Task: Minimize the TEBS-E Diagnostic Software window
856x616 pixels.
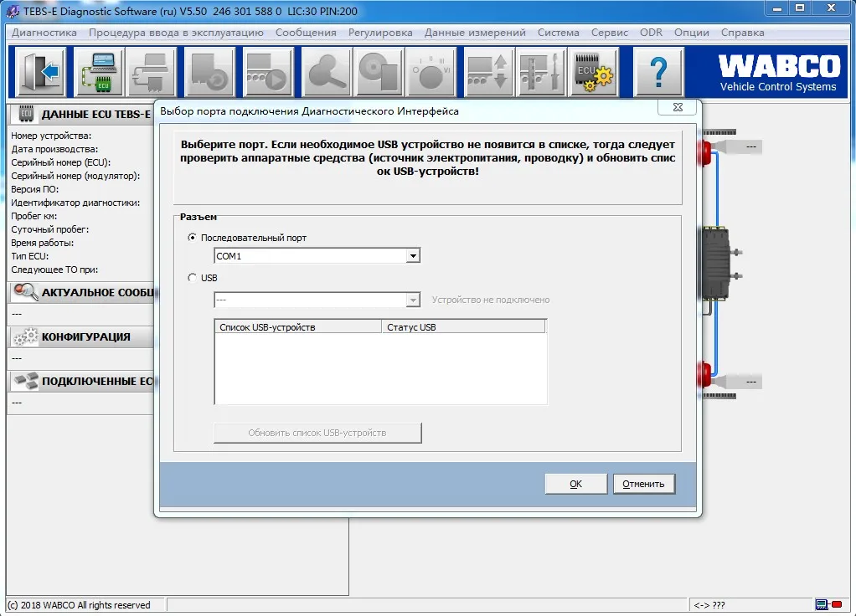Action: [x=776, y=8]
